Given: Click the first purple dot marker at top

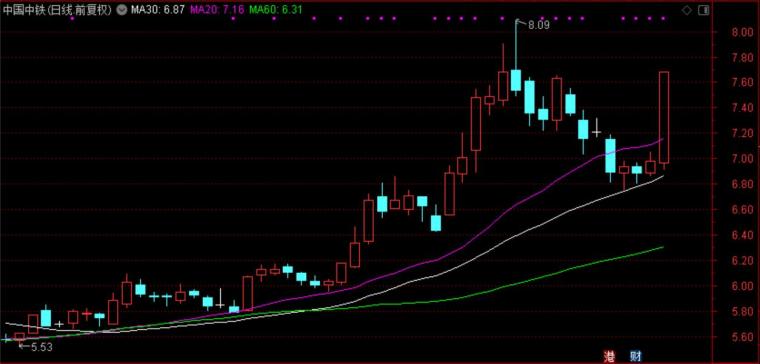Looking at the screenshot, I should click(72, 18).
